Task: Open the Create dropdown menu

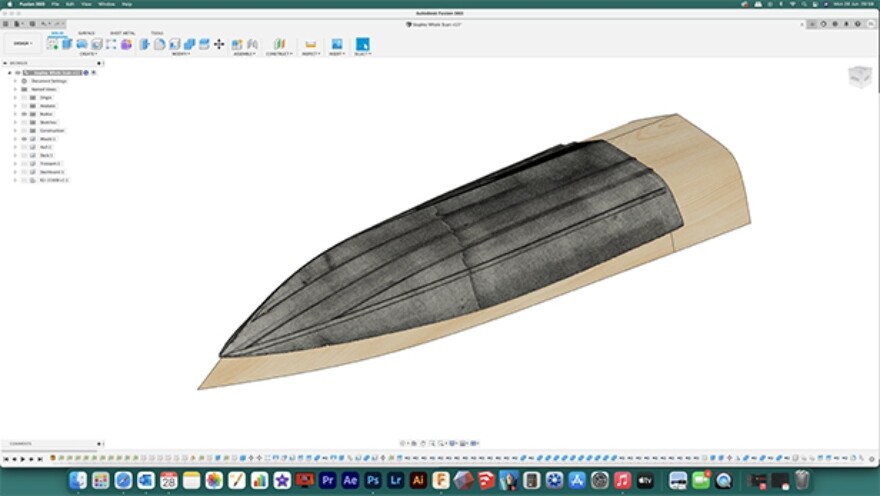Action: [88, 54]
